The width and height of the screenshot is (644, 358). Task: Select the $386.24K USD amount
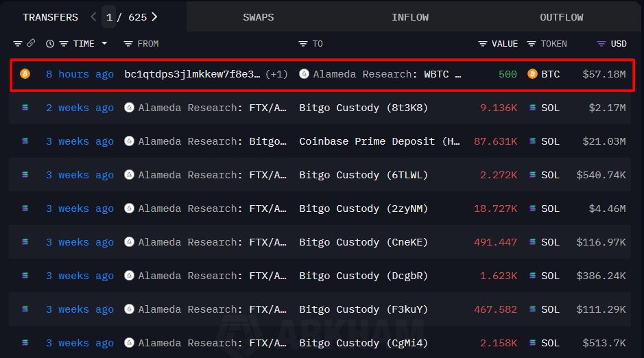click(601, 276)
